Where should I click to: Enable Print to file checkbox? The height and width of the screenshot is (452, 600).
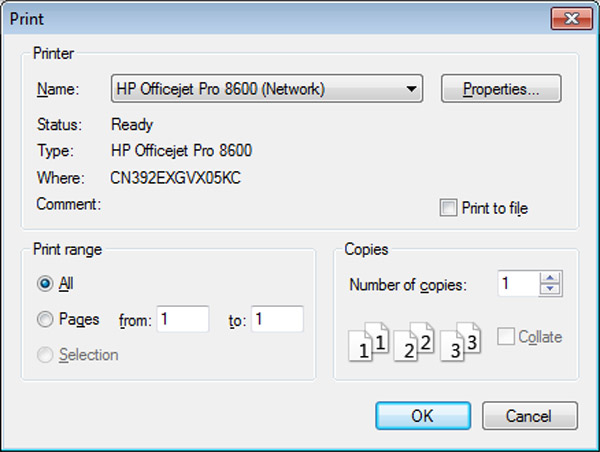pyautogui.click(x=448, y=208)
